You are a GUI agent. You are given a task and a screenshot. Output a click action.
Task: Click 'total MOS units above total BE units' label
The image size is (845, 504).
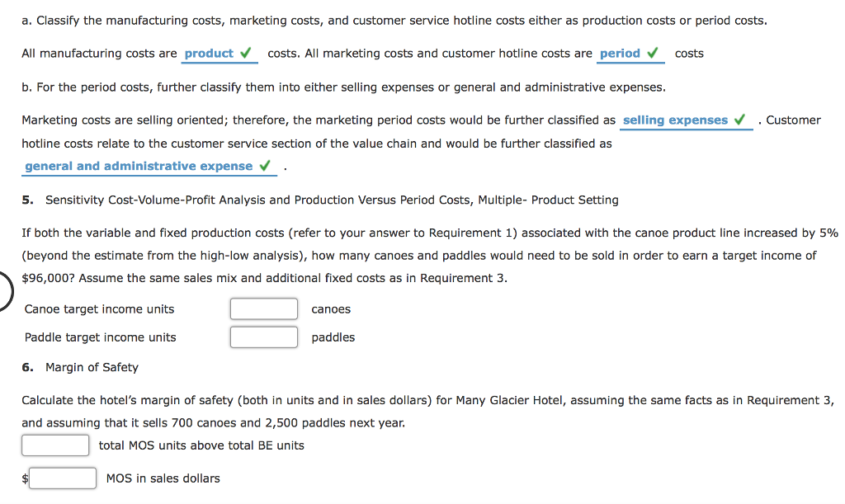[x=201, y=445]
